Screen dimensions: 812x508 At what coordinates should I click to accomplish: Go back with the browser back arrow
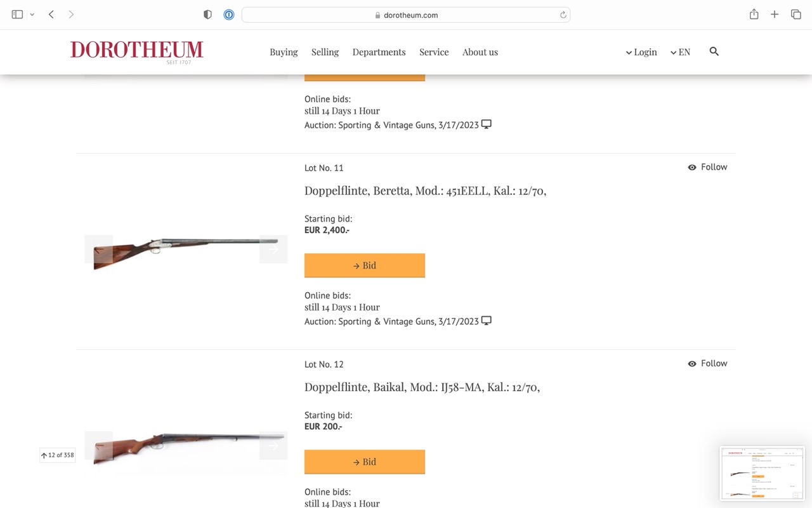[51, 15]
